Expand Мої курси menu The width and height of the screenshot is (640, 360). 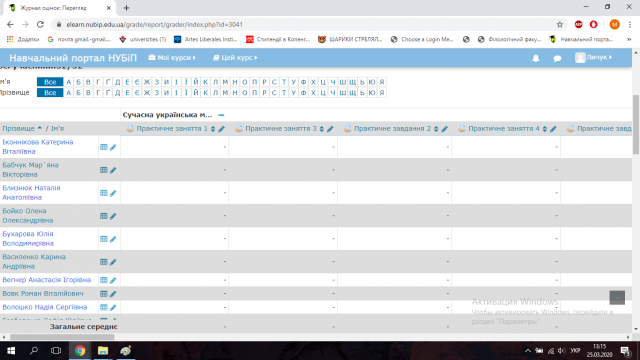172,58
